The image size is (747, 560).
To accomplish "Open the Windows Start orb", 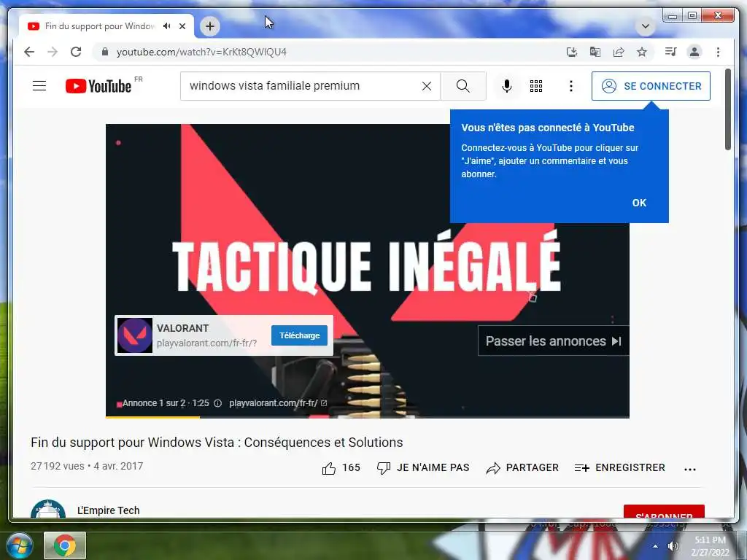I will [18, 545].
